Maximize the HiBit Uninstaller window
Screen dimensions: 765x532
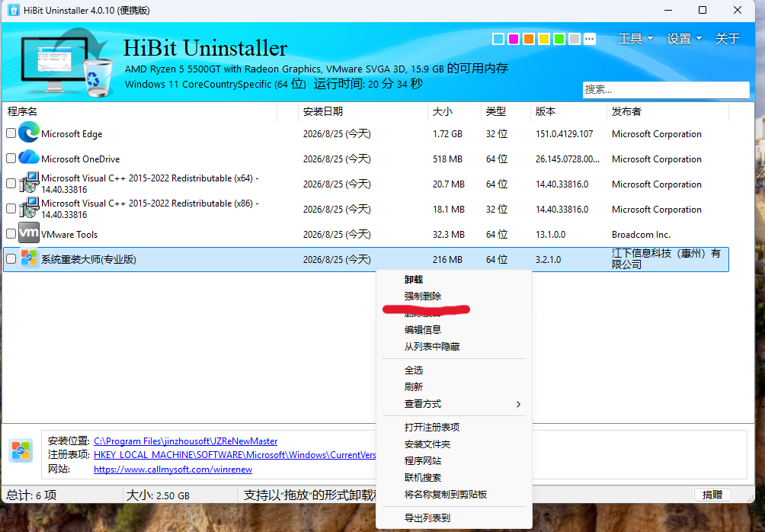703,10
